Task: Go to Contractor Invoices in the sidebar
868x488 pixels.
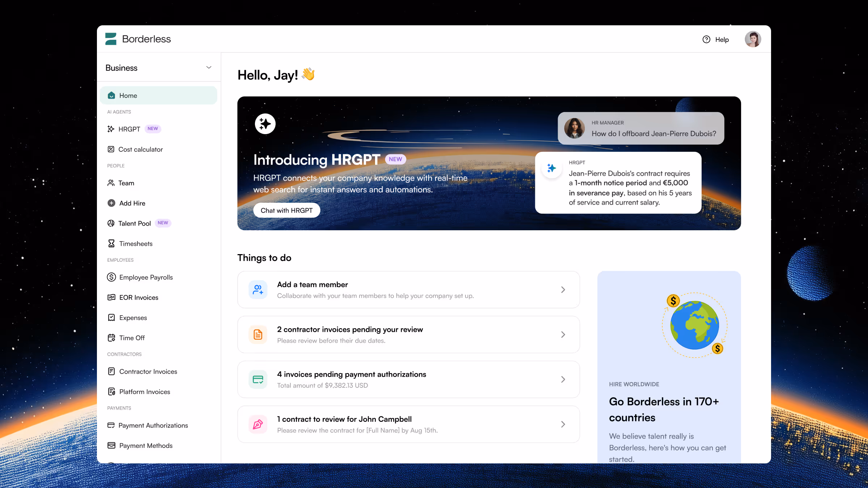Action: (148, 372)
